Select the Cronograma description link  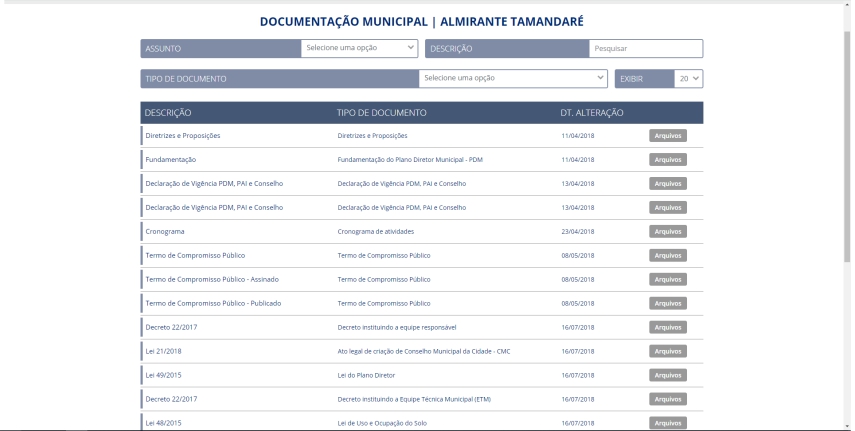click(165, 232)
